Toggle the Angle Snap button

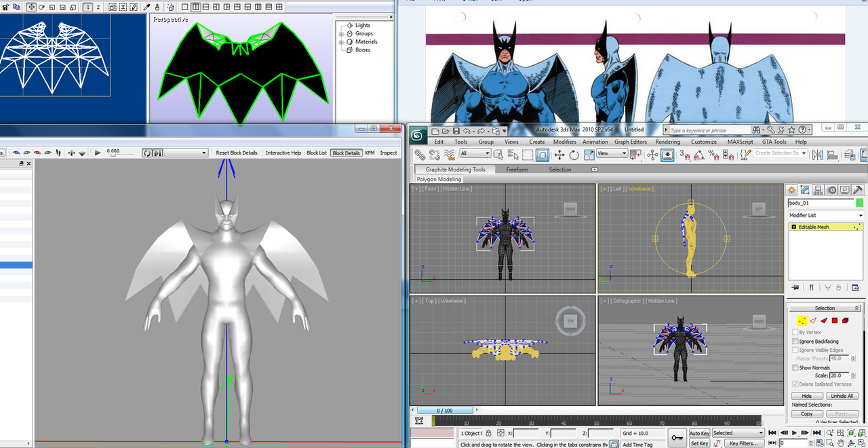(698, 155)
